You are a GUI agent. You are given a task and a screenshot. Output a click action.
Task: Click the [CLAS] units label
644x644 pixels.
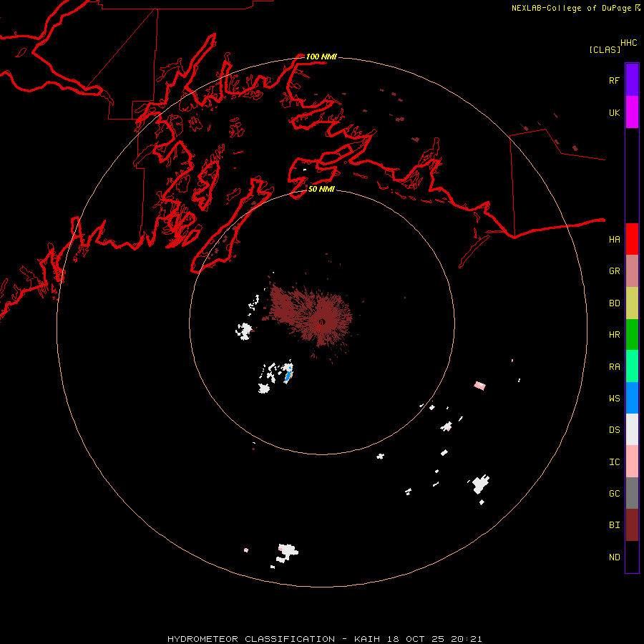(605, 49)
